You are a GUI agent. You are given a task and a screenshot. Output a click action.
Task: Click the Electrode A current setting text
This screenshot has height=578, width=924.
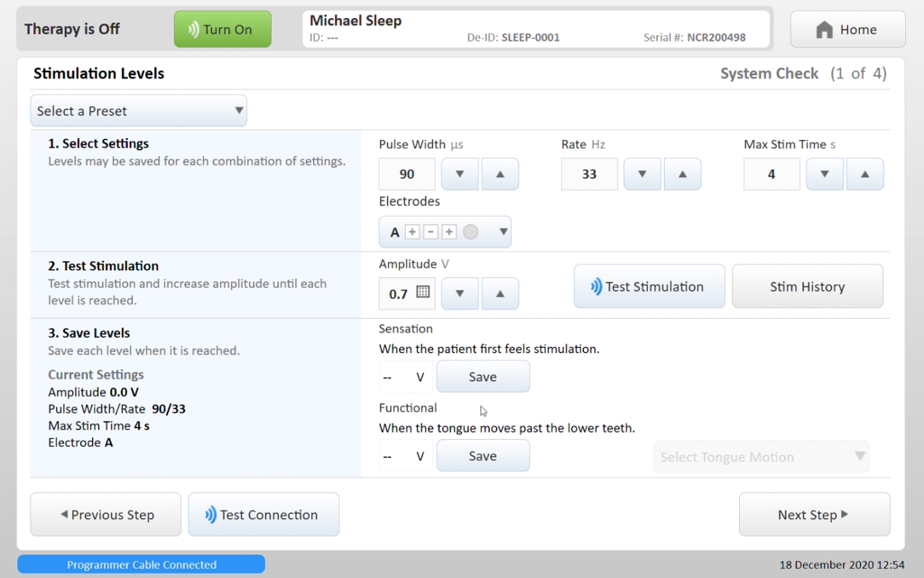[x=80, y=443]
